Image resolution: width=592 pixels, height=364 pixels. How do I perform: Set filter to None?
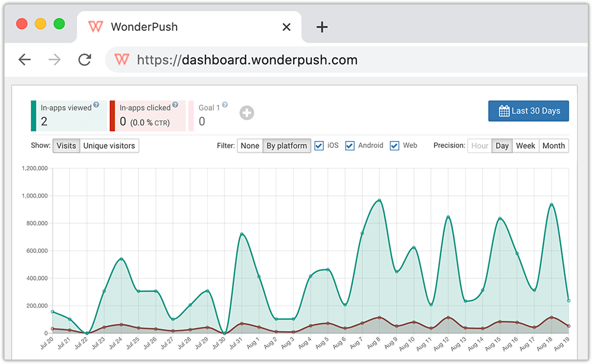click(250, 146)
